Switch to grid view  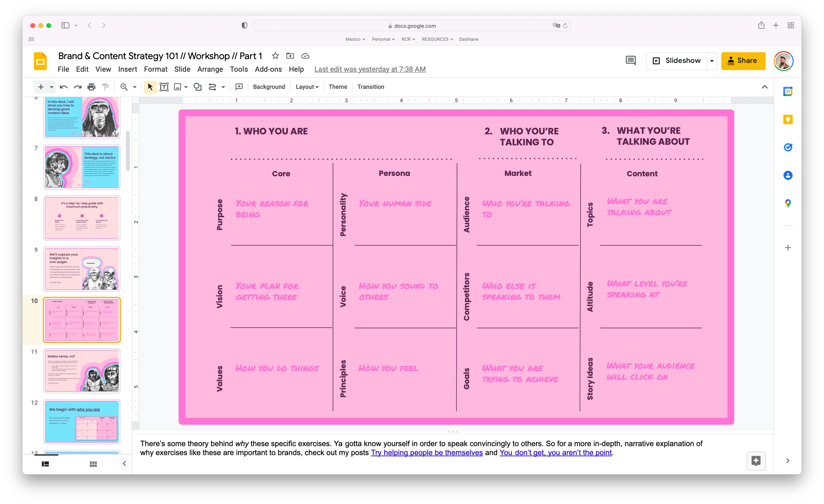(x=93, y=464)
